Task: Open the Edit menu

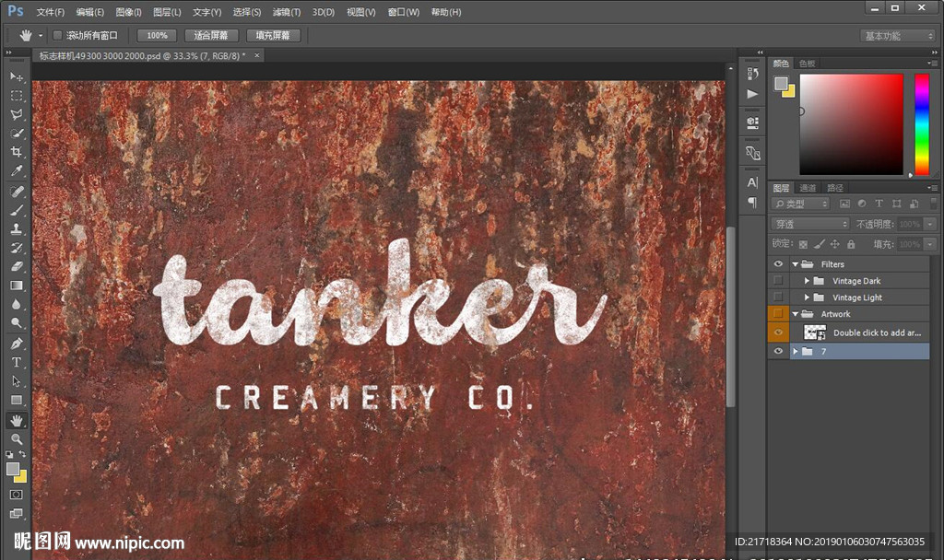Action: pos(89,12)
